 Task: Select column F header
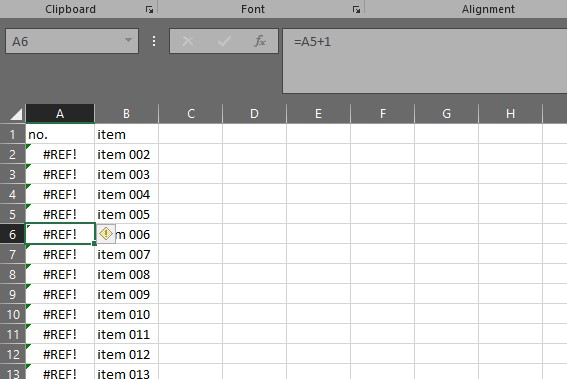click(x=383, y=114)
